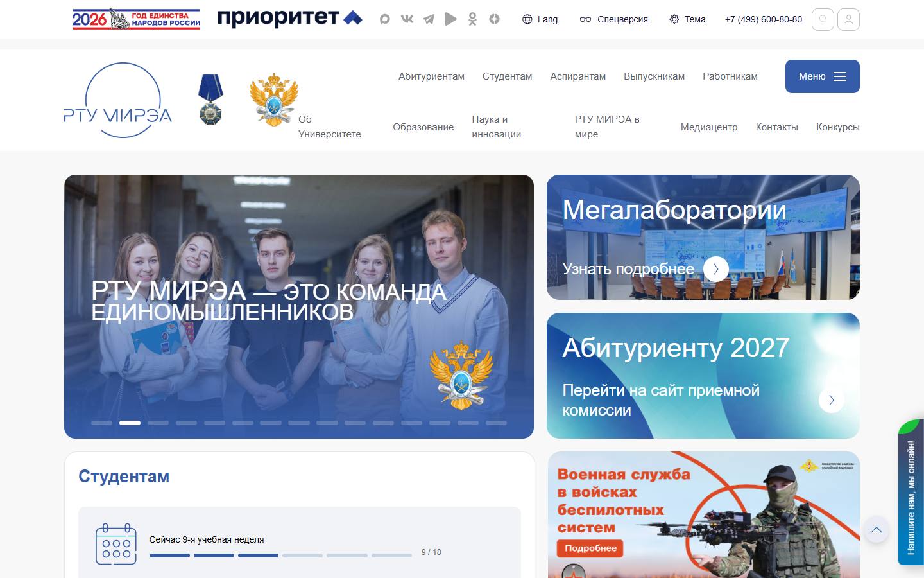Open the Lang language selector

(x=540, y=19)
